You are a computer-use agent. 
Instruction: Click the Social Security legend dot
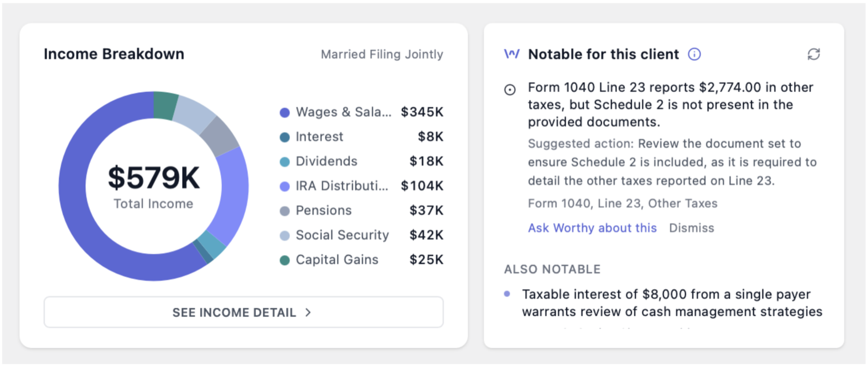pos(284,236)
